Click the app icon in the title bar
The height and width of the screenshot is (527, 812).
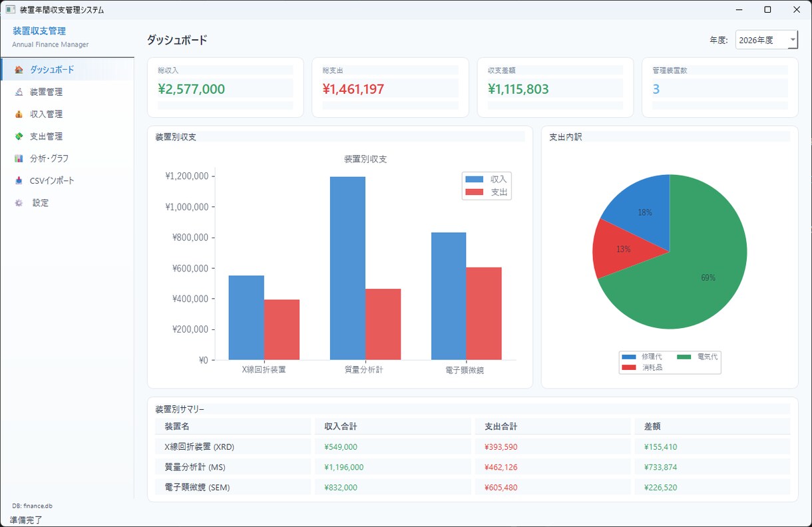10,10
